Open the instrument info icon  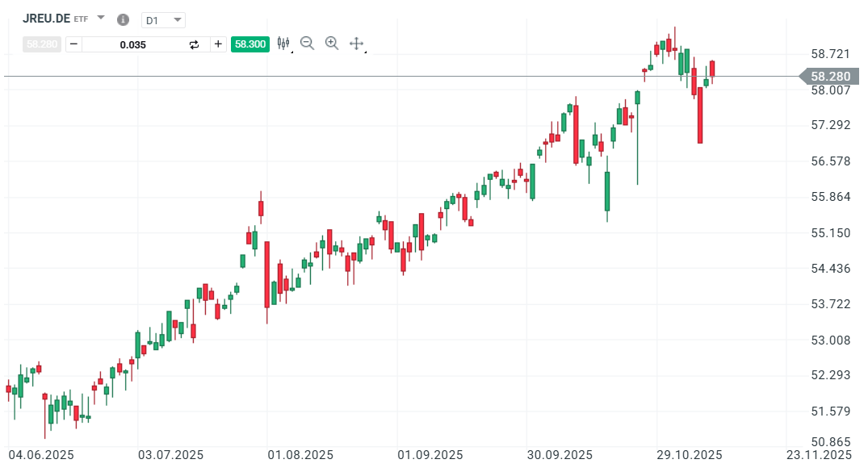(x=122, y=18)
